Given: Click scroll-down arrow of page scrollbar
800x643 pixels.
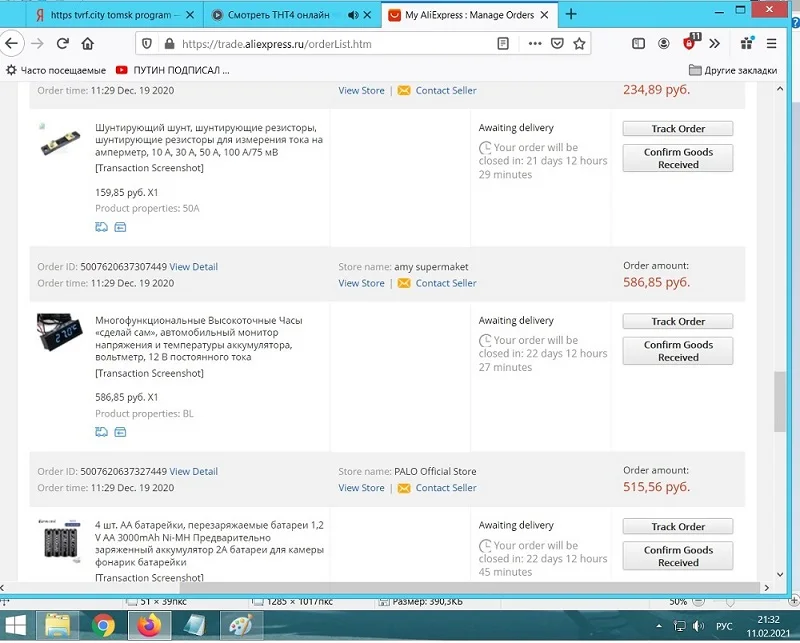Looking at the screenshot, I should coord(780,575).
